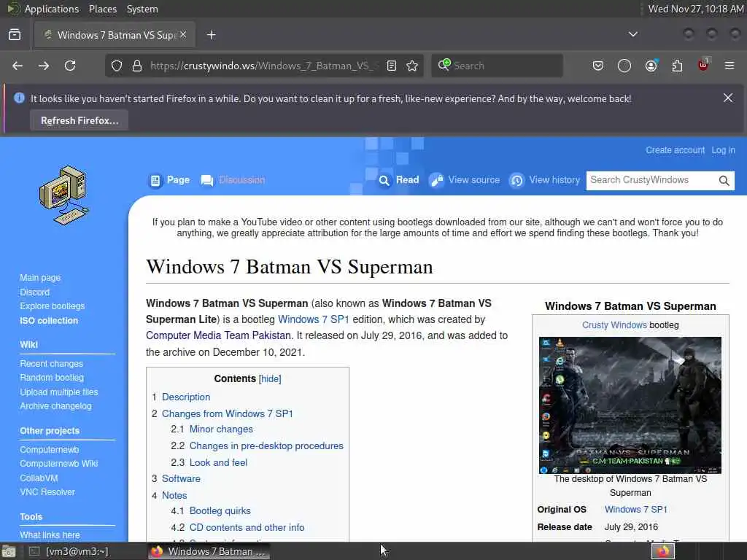The height and width of the screenshot is (560, 747).
Task: Open ISO collection in sidebar
Action: click(49, 321)
